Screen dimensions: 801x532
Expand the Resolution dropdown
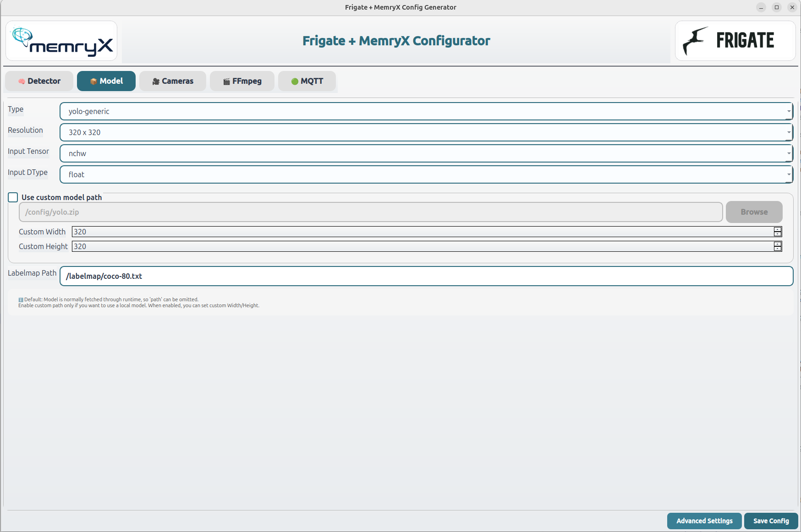pyautogui.click(x=426, y=132)
